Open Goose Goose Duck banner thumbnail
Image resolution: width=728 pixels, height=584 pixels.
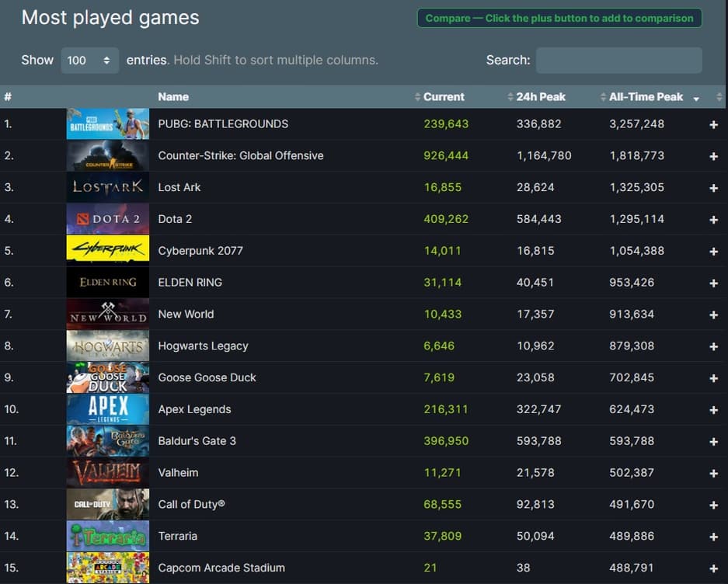(x=108, y=377)
